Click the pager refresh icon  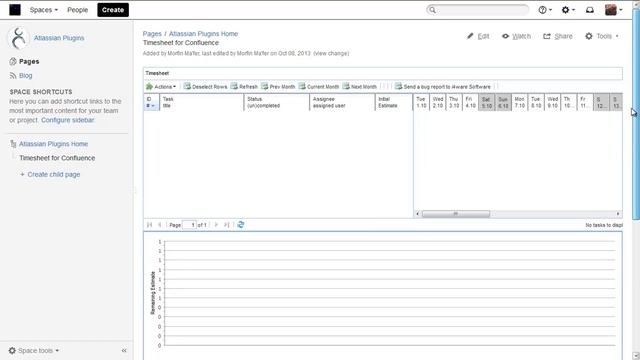point(240,225)
